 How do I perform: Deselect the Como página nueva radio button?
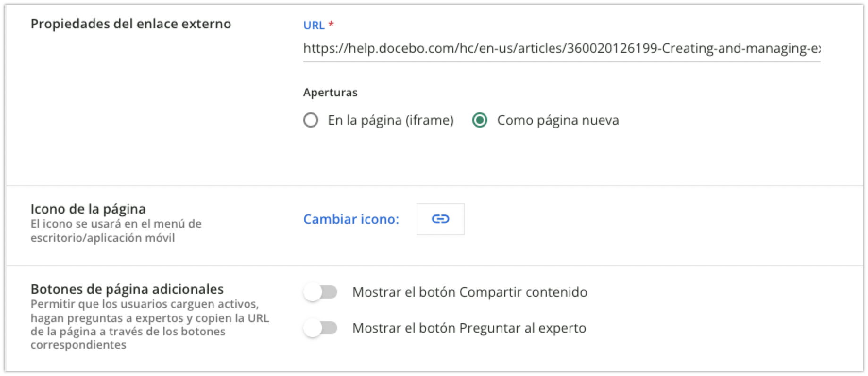(x=480, y=120)
